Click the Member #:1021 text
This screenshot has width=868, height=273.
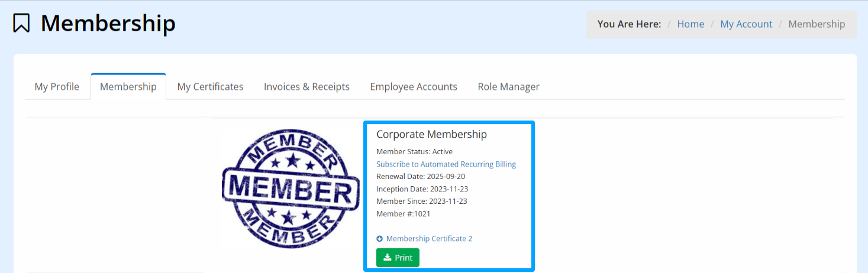tap(404, 214)
